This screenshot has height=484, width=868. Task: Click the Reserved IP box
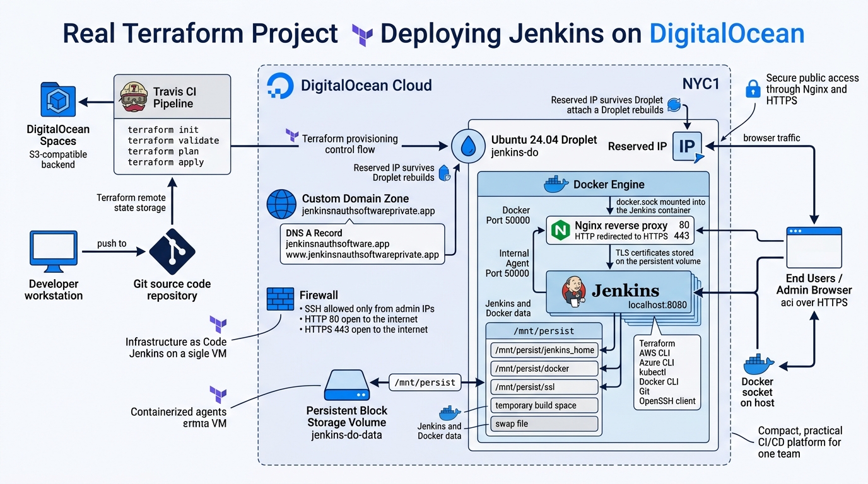coord(688,146)
